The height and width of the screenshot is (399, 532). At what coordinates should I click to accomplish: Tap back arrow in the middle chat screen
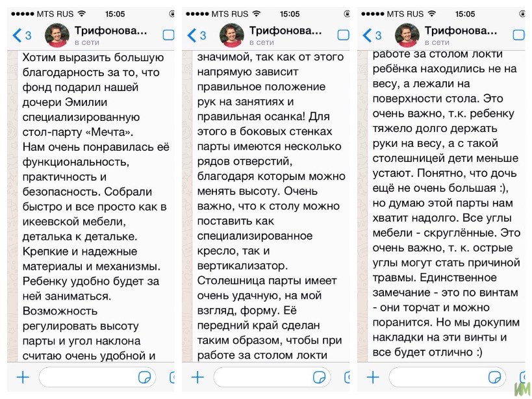click(192, 35)
